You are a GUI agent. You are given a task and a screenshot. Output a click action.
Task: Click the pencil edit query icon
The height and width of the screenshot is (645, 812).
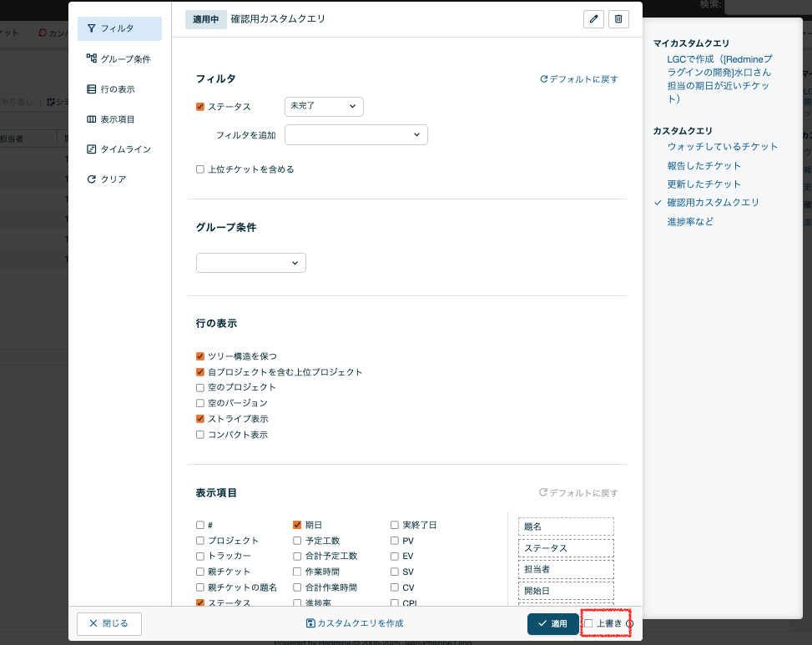593,19
